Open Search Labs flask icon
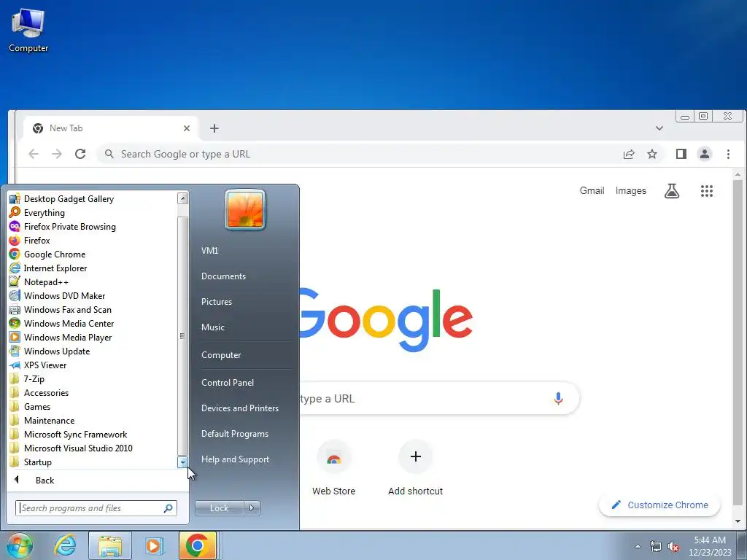The height and width of the screenshot is (560, 747). point(672,191)
